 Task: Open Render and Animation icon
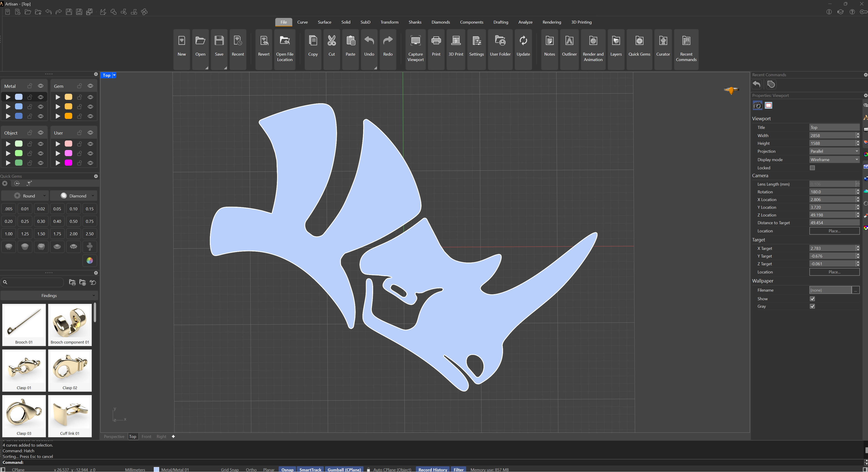click(593, 41)
